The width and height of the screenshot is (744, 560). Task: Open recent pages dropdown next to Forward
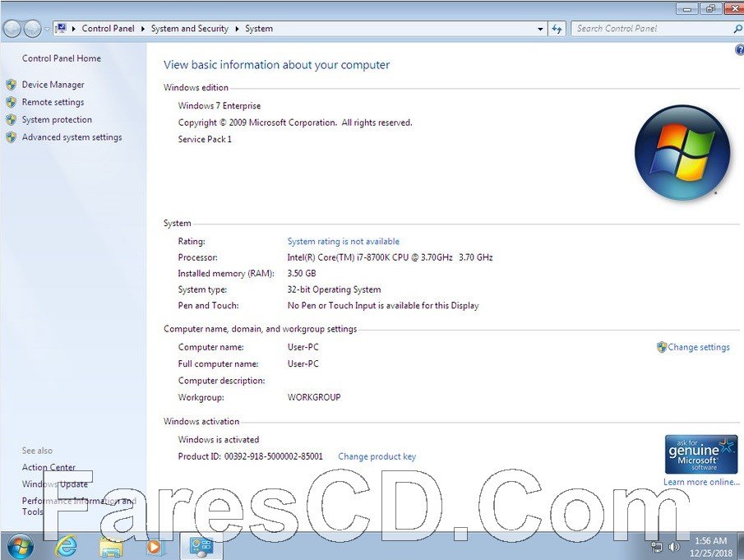click(47, 29)
